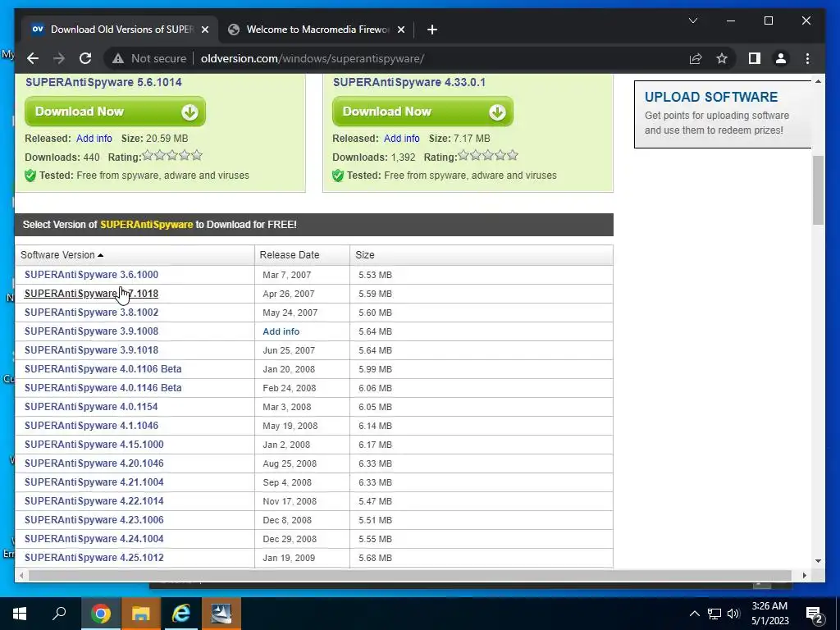840x630 pixels.
Task: Close the Macromedia Fireworks tab
Action: point(400,30)
